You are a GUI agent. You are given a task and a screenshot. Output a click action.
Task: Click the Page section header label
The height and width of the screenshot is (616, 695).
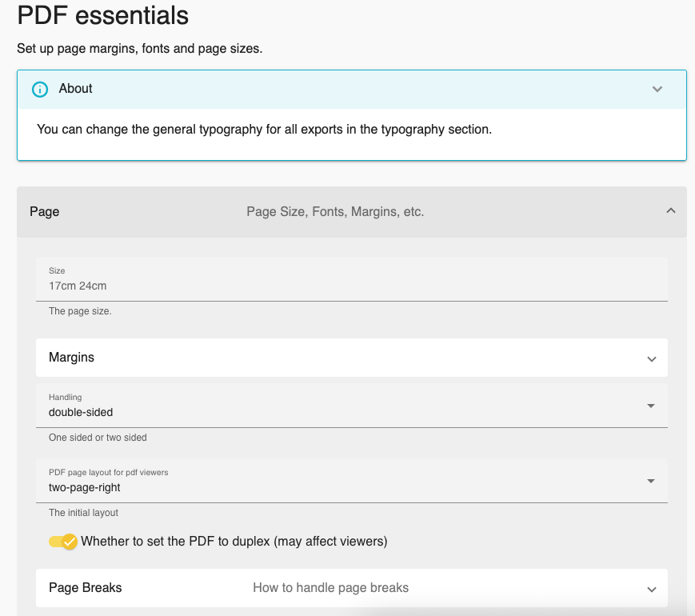pyautogui.click(x=45, y=212)
